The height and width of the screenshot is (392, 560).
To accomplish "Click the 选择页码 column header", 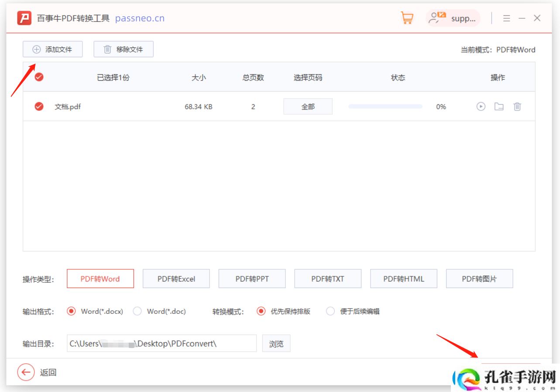I will [308, 77].
